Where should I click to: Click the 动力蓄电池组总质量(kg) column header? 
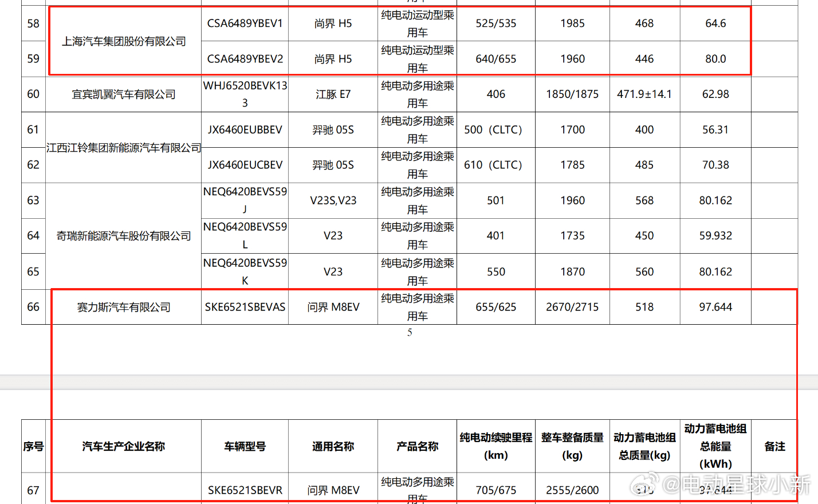(644, 446)
